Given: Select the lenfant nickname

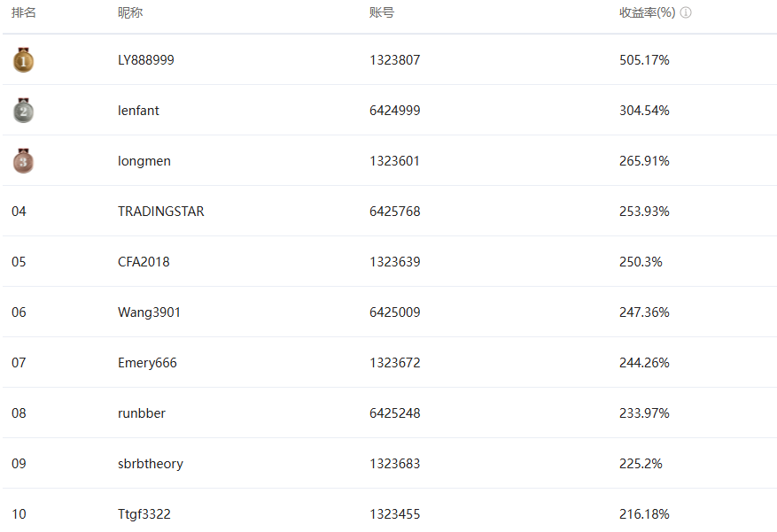Looking at the screenshot, I should pos(138,111).
